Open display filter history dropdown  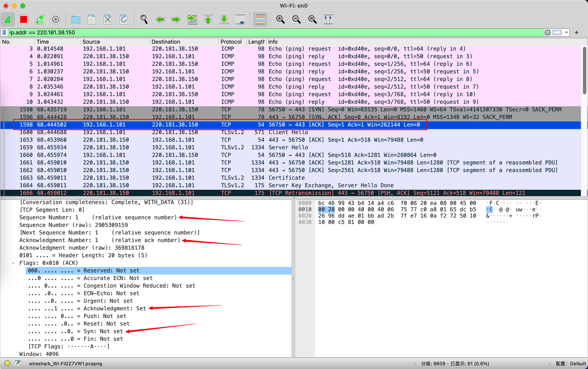point(566,32)
